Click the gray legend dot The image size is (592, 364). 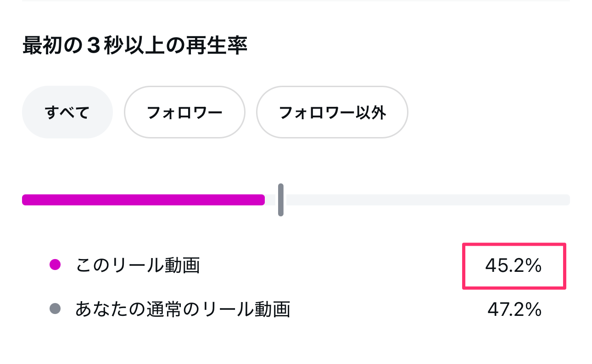[x=55, y=309]
